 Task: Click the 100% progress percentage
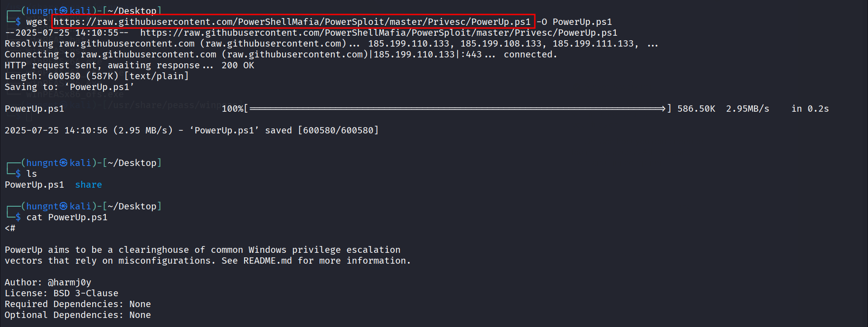click(232, 109)
